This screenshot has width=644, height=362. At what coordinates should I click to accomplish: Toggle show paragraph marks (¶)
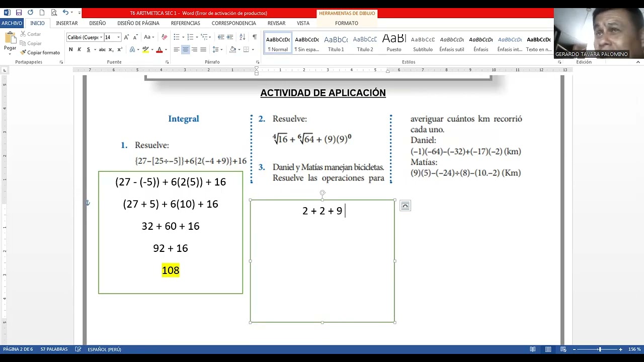point(255,37)
